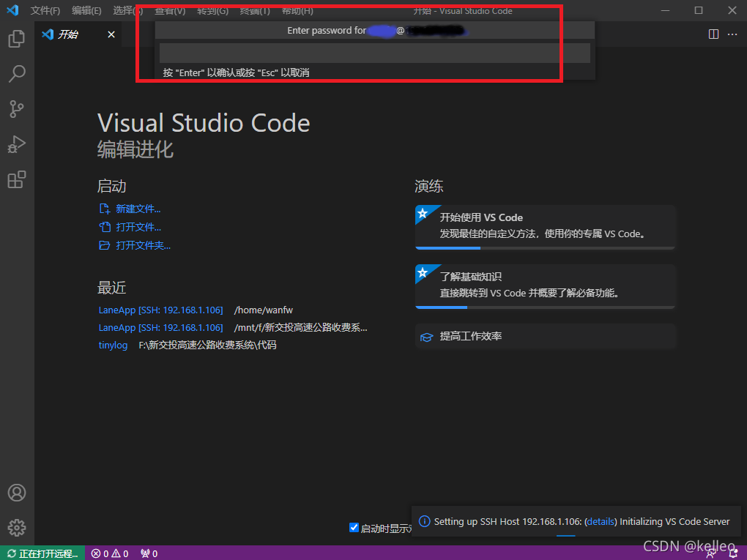Minimize the Visual Studio Code window
Viewport: 747px width, 560px height.
665,10
